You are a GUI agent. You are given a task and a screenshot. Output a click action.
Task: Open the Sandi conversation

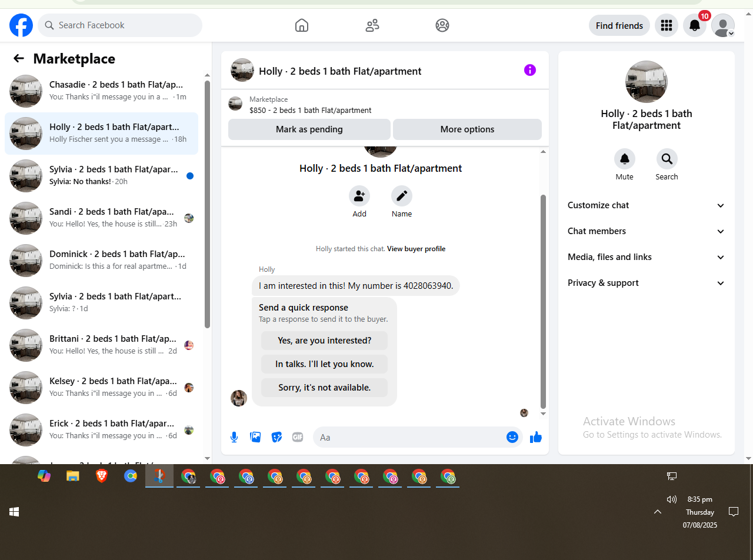[x=102, y=218]
